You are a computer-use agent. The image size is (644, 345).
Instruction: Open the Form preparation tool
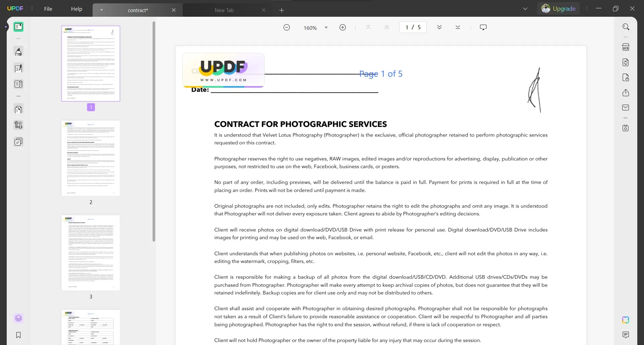18,84
